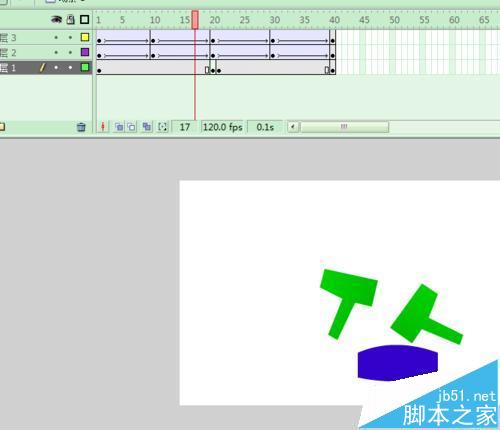Toggle the edit multiple frames button
The width and height of the screenshot is (500, 430).
[147, 127]
